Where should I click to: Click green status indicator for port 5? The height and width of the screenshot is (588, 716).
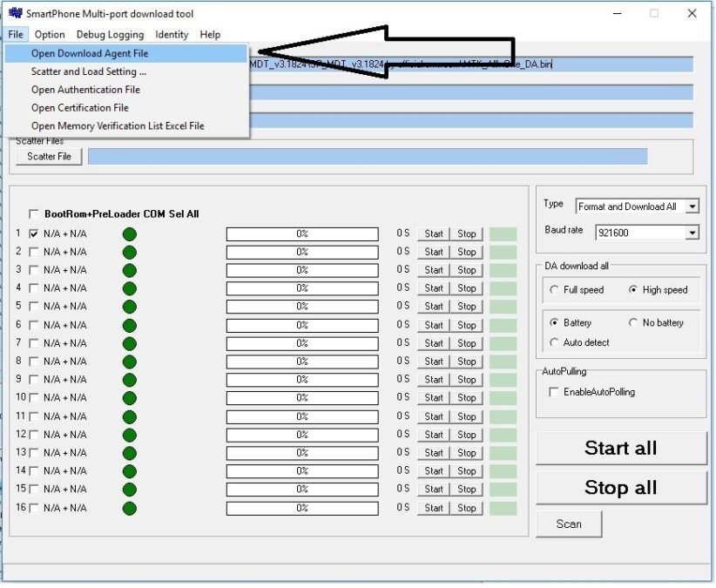point(130,308)
